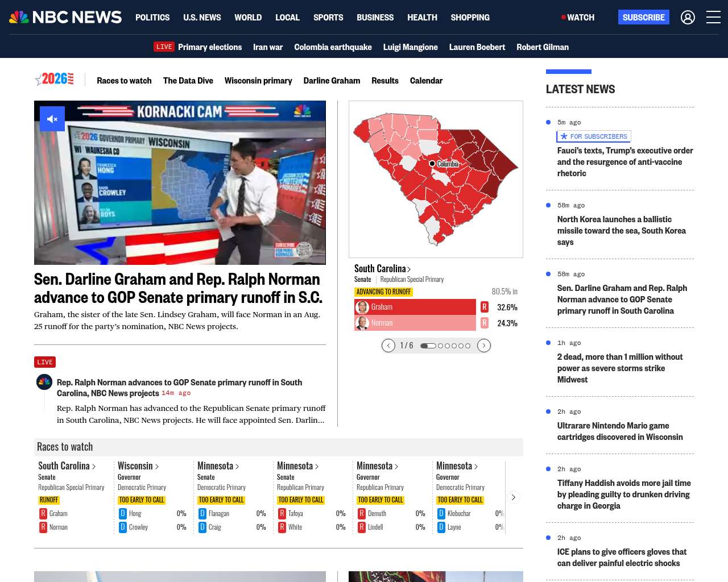Screen dimensions: 728x582
Task: Go to previous race in carousel
Action: pyautogui.click(x=388, y=346)
